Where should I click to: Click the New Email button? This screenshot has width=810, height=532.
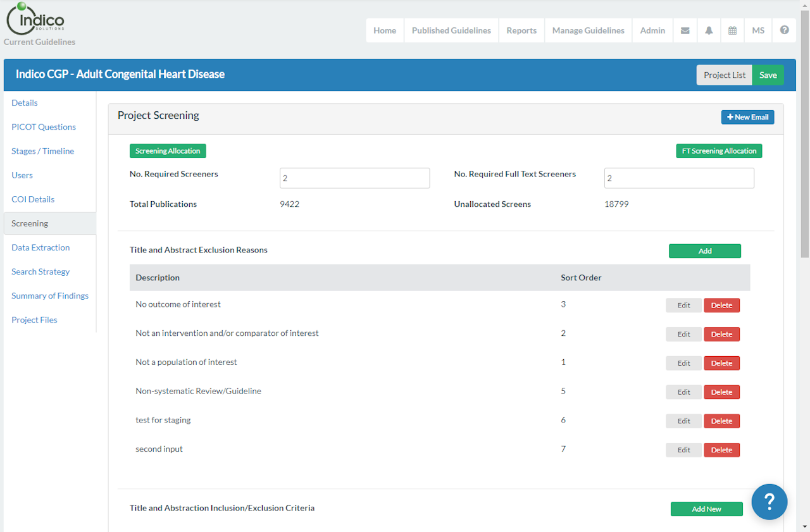[x=747, y=117]
